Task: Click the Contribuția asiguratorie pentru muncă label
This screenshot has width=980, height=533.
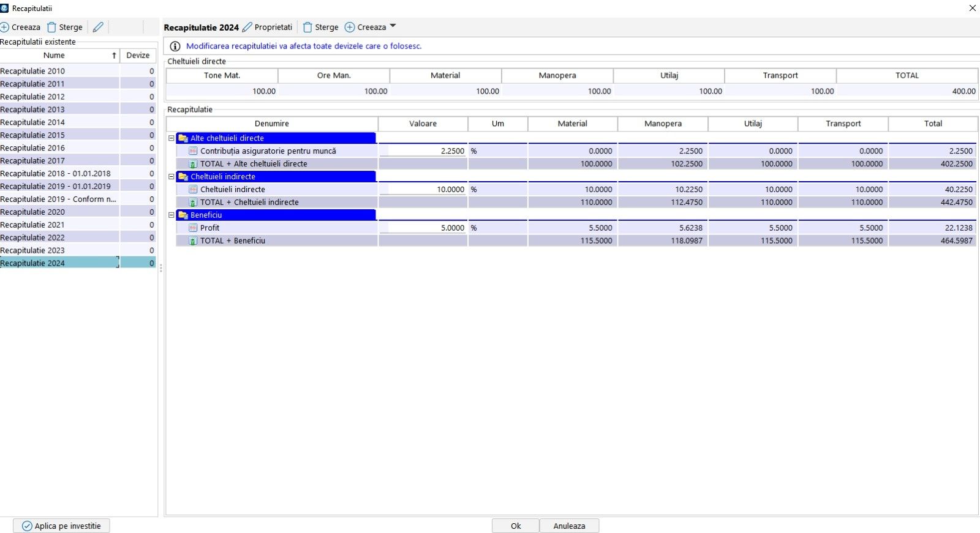Action: pos(268,151)
